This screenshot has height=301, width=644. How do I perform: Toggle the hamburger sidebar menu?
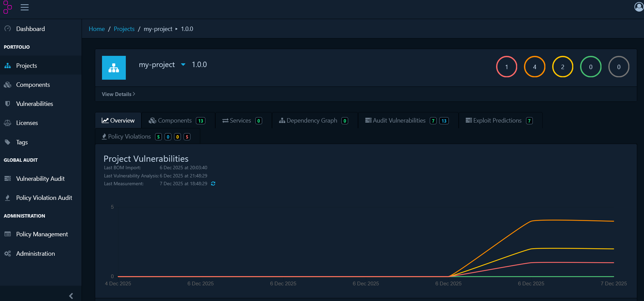point(24,7)
